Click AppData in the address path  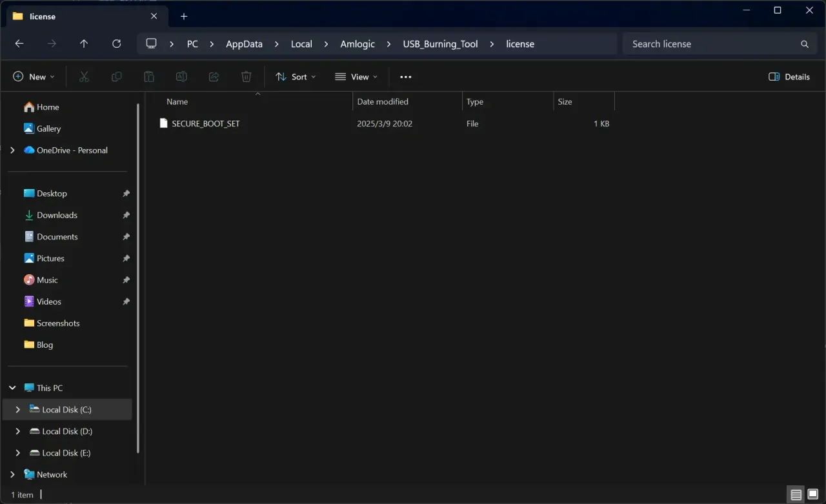[x=244, y=44]
